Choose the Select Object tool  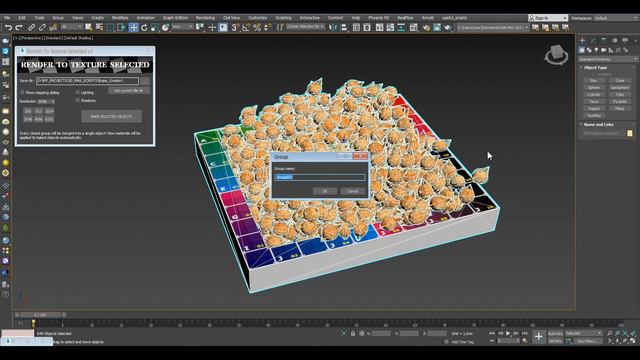(89, 27)
